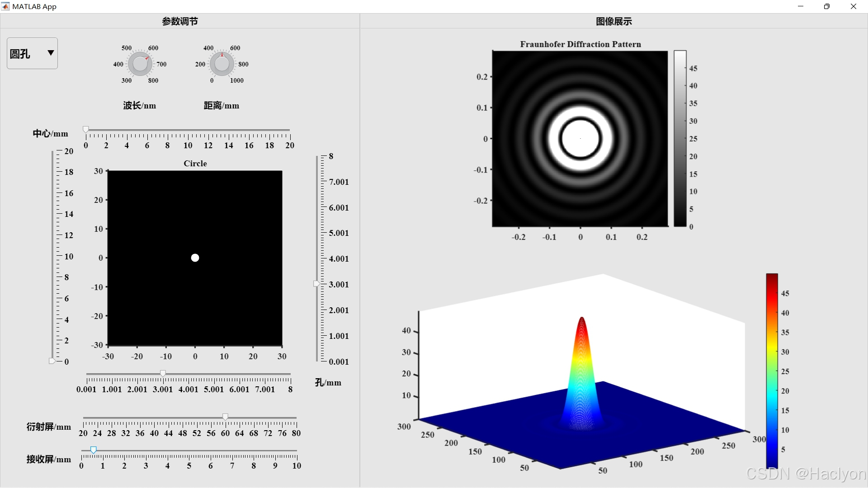The width and height of the screenshot is (868, 488).
Task: Click the horizontal aperture size slider thumb
Action: (163, 373)
